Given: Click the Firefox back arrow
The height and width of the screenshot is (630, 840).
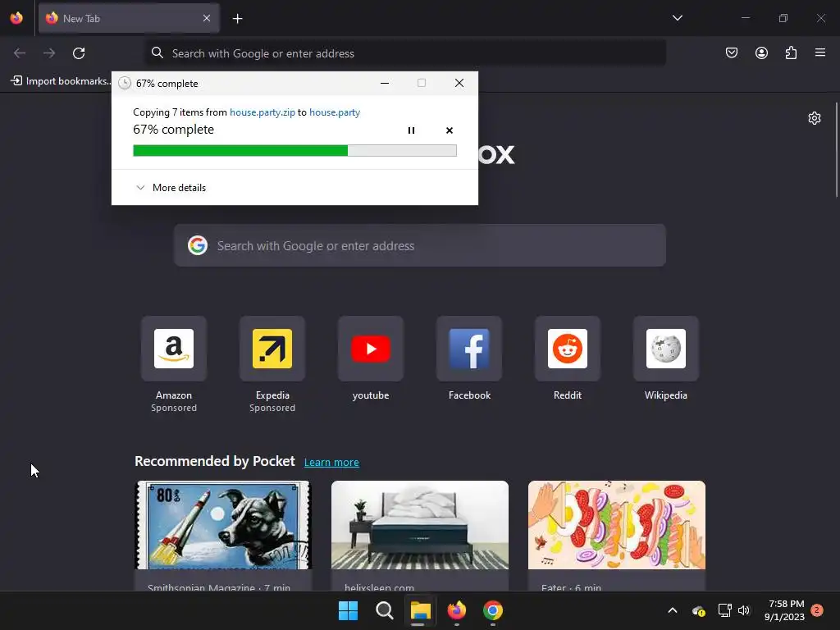Looking at the screenshot, I should [x=20, y=53].
